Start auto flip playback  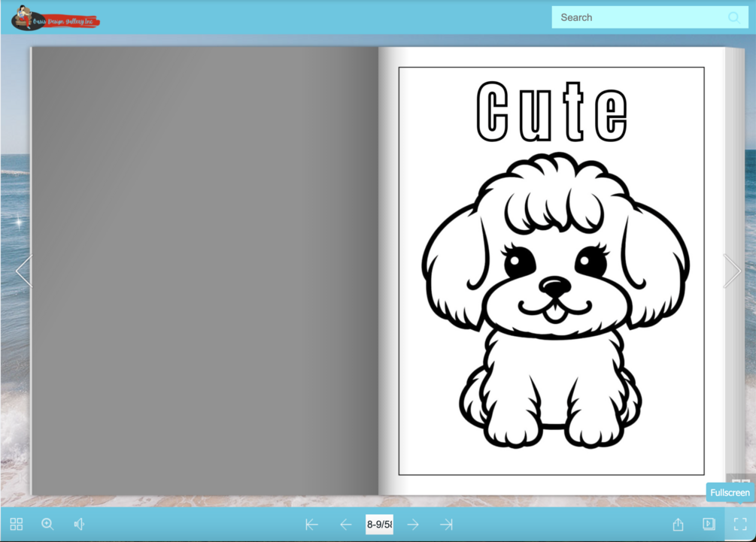click(x=709, y=524)
